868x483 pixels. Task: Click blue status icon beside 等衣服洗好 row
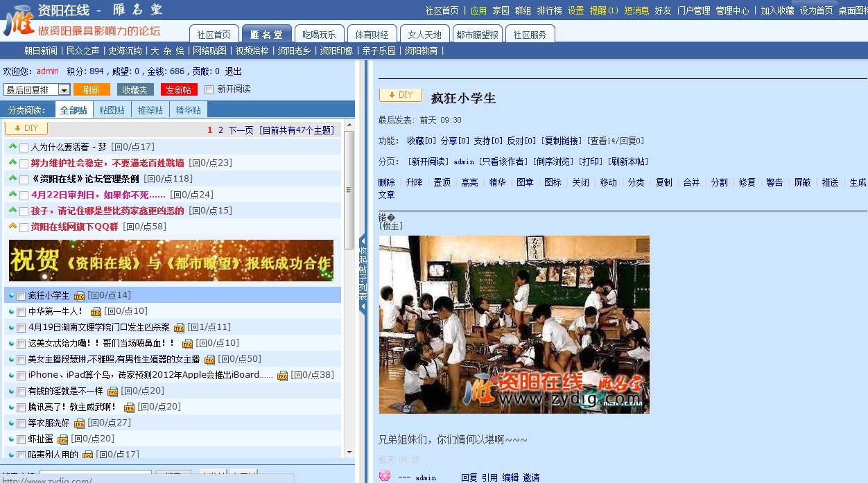pos(12,423)
